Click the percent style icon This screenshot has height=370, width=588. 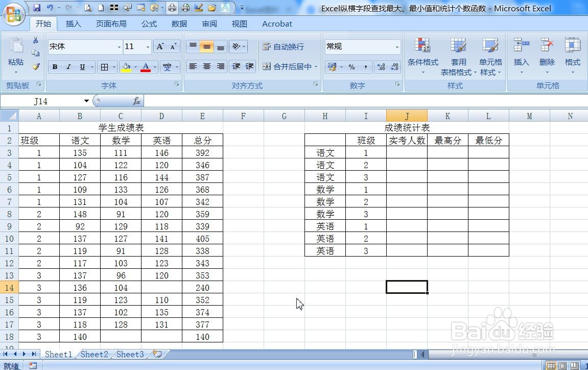[x=351, y=66]
